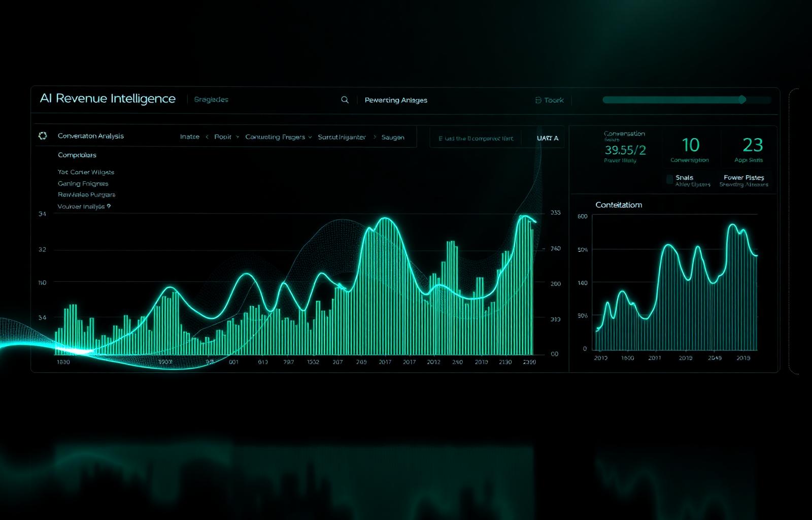Toggle the square checkbox next to Snals
This screenshot has width=812, height=520.
[669, 179]
